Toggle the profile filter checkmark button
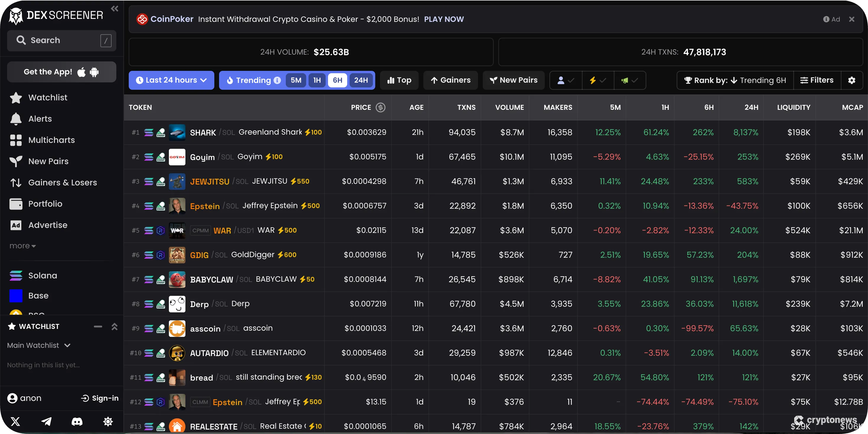868x434 pixels. (565, 80)
